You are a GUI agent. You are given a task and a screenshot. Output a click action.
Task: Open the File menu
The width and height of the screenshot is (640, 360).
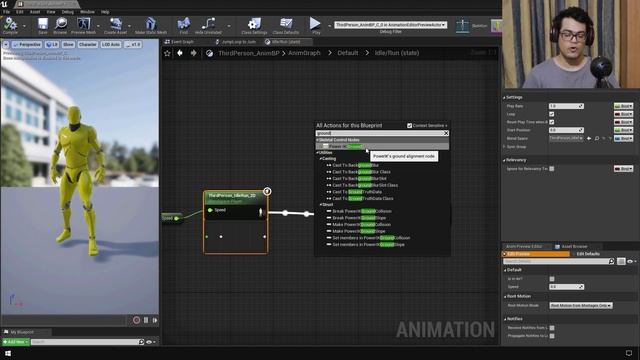(7, 12)
